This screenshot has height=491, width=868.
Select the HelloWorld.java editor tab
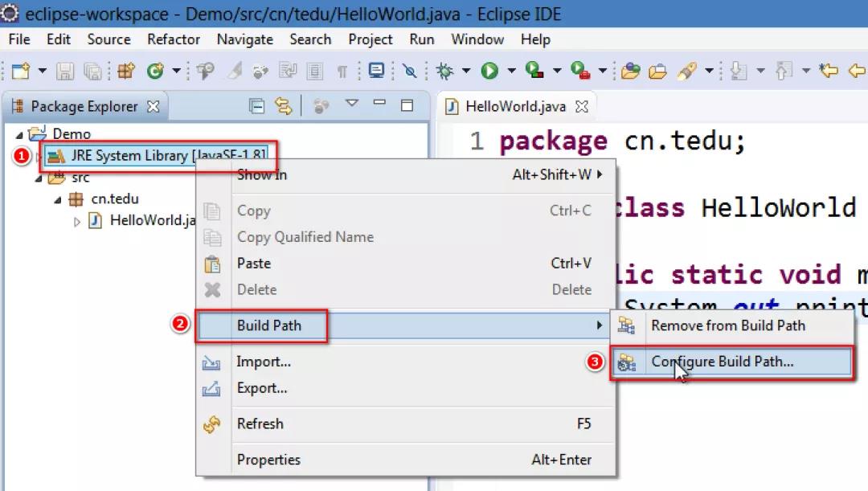(515, 106)
